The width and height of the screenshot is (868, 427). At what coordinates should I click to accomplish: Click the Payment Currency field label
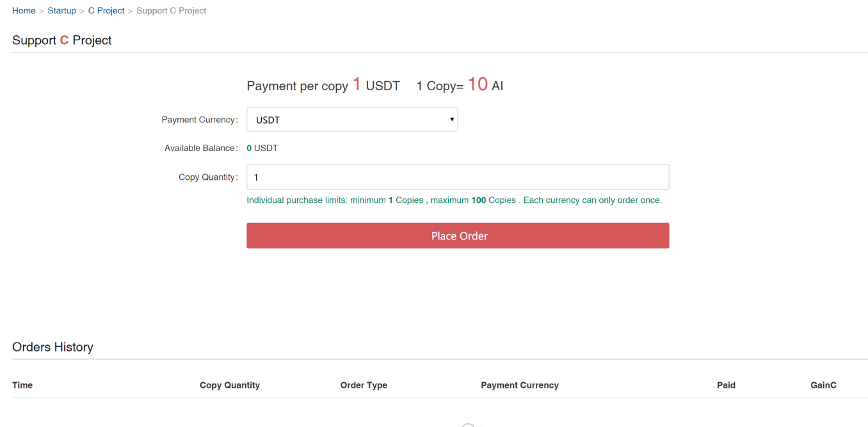coord(200,120)
